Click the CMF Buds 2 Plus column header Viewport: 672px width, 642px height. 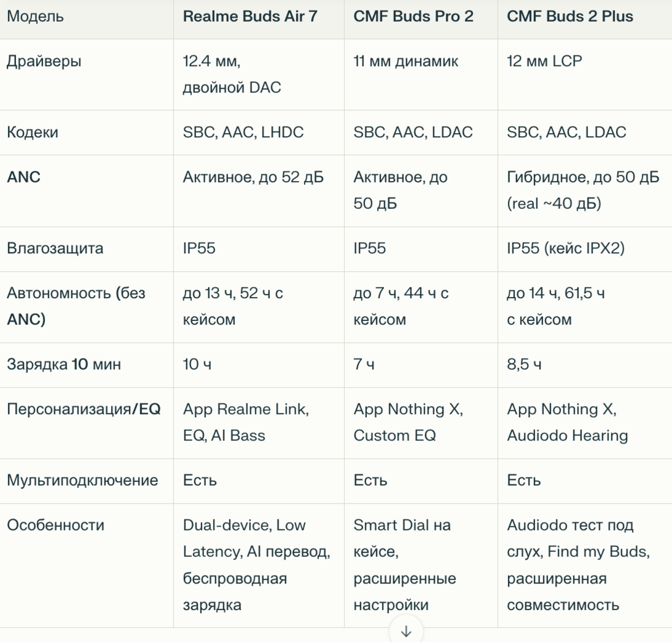570,17
